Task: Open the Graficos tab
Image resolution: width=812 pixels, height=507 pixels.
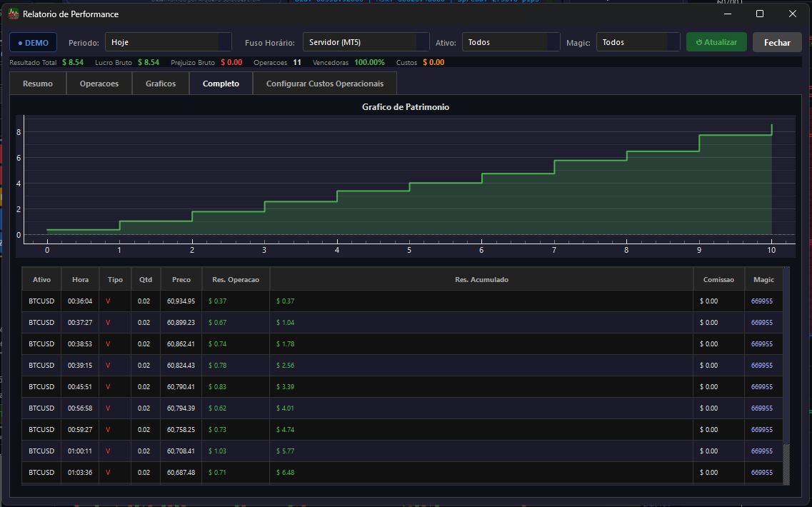Action: point(161,84)
